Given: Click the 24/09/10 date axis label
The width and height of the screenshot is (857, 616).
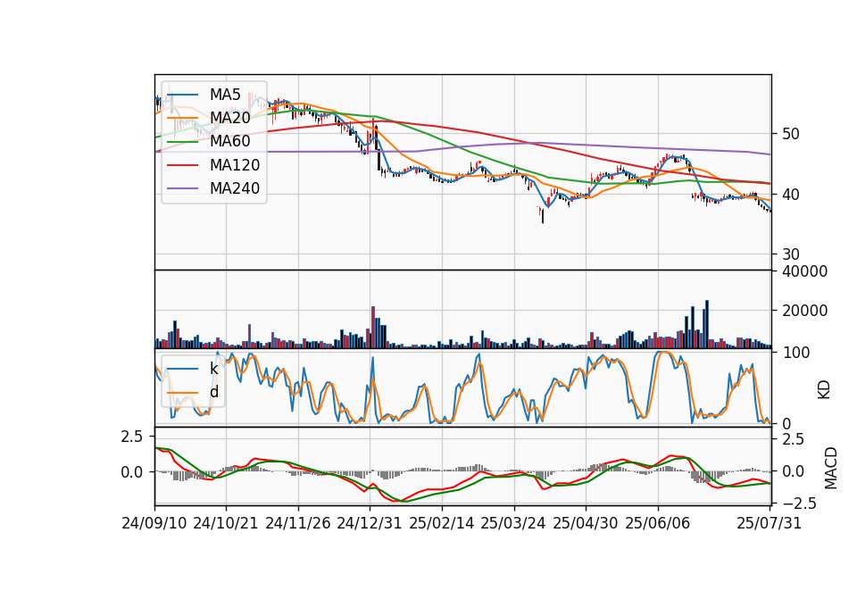Looking at the screenshot, I should (154, 523).
